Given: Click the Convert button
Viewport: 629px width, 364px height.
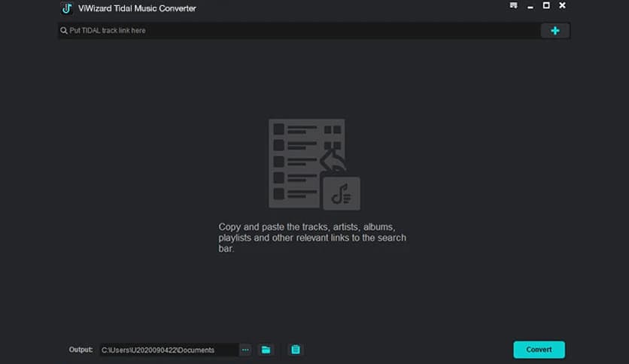Looking at the screenshot, I should pos(539,350).
